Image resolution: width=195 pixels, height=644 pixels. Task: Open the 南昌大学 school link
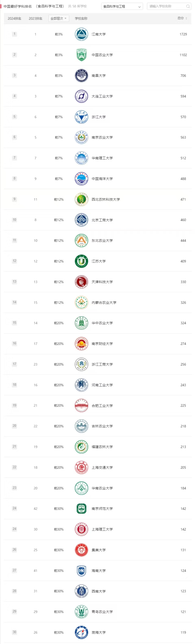[99, 76]
